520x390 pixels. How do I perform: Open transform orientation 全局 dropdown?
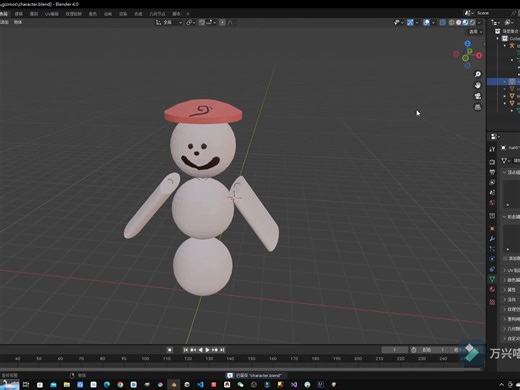[x=169, y=22]
